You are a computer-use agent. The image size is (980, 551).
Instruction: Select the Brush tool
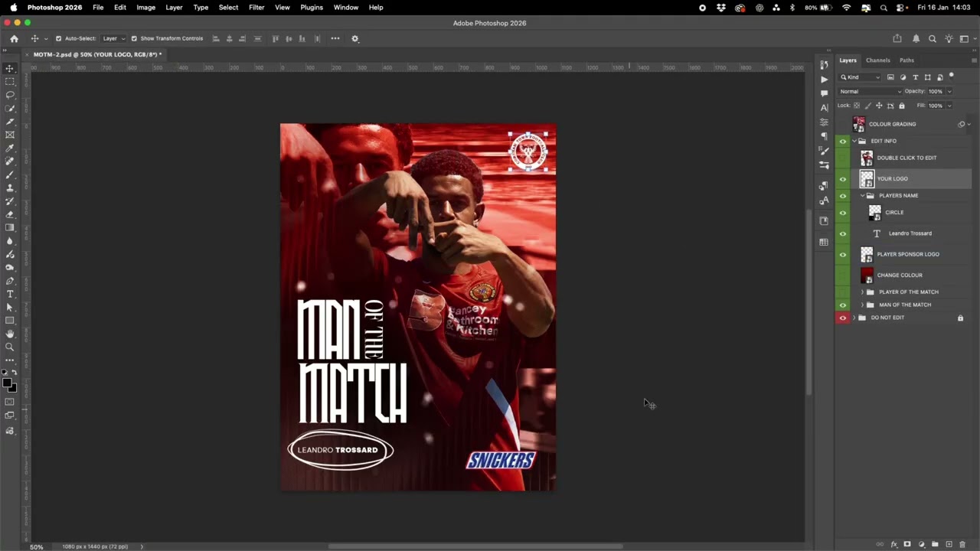coord(10,174)
